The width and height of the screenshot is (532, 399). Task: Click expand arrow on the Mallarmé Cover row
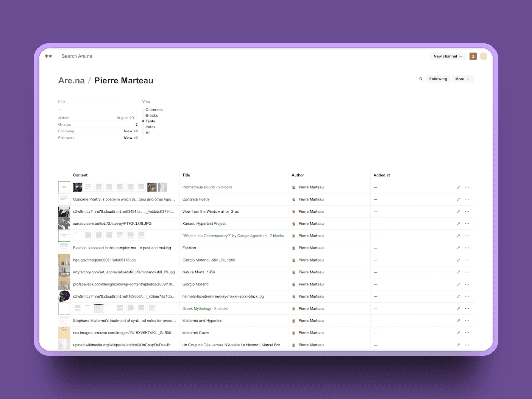[x=458, y=333]
